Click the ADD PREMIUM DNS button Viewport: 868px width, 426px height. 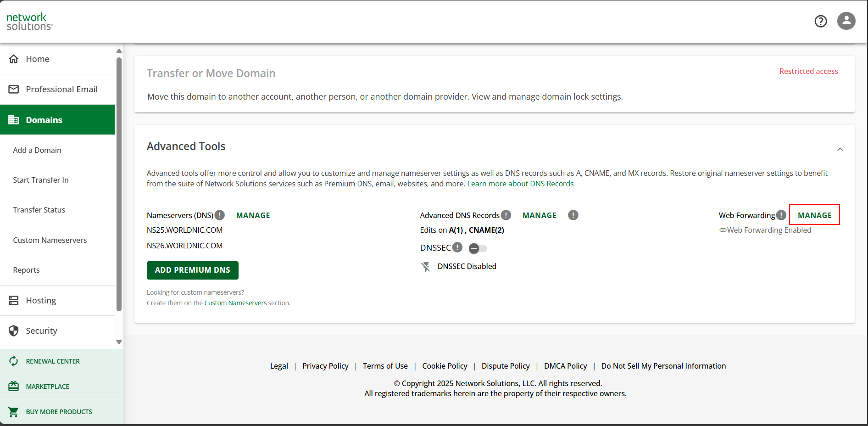[192, 270]
